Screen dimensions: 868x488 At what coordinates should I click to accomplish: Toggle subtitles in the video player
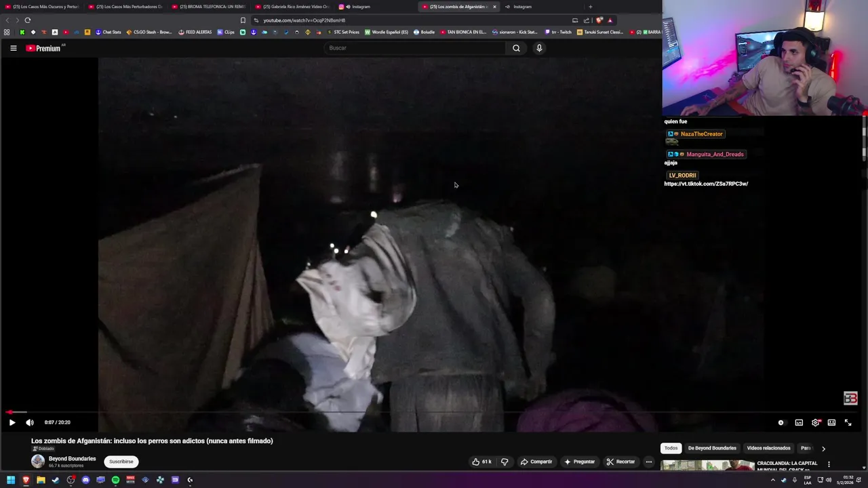[799, 422]
